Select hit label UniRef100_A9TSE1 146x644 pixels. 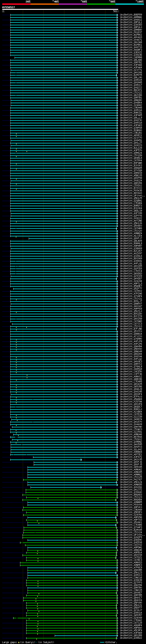131,454
